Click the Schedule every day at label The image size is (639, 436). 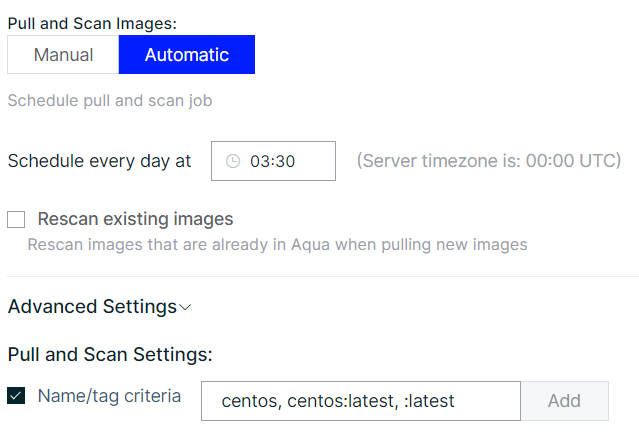pos(99,161)
